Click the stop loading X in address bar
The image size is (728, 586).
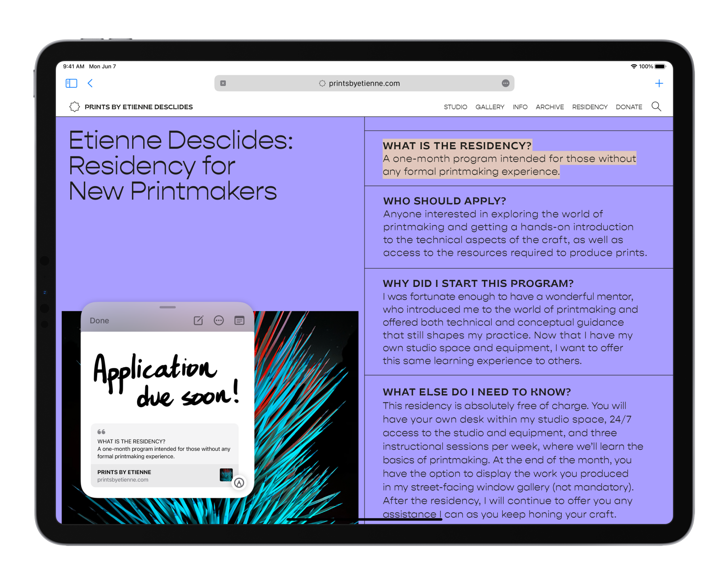pos(223,83)
